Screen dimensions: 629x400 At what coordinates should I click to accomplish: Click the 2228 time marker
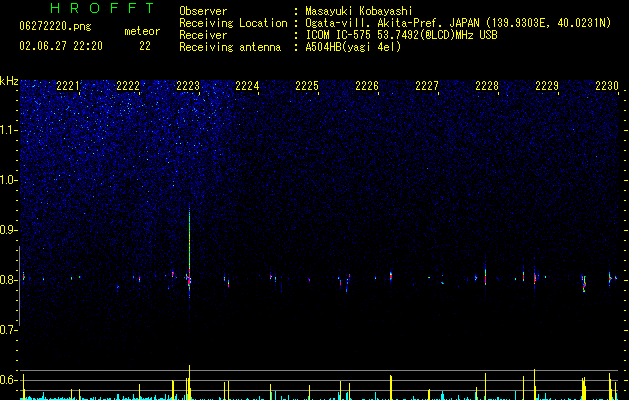click(487, 86)
